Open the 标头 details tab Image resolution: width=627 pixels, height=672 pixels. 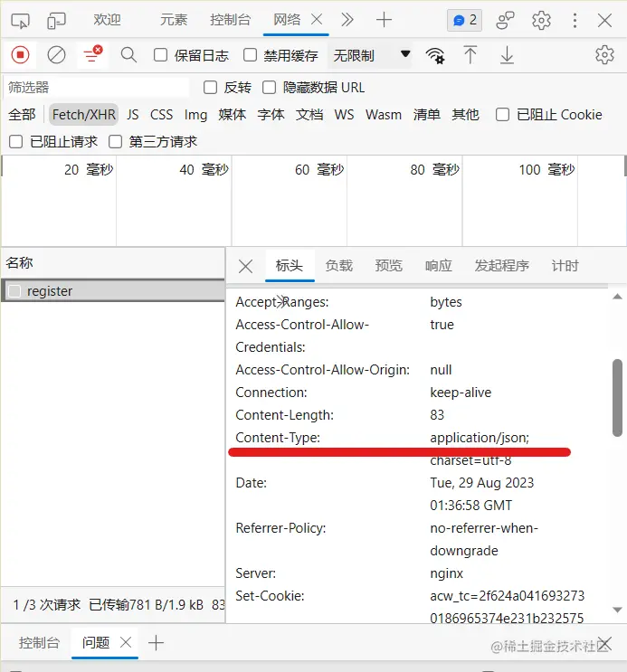(290, 266)
